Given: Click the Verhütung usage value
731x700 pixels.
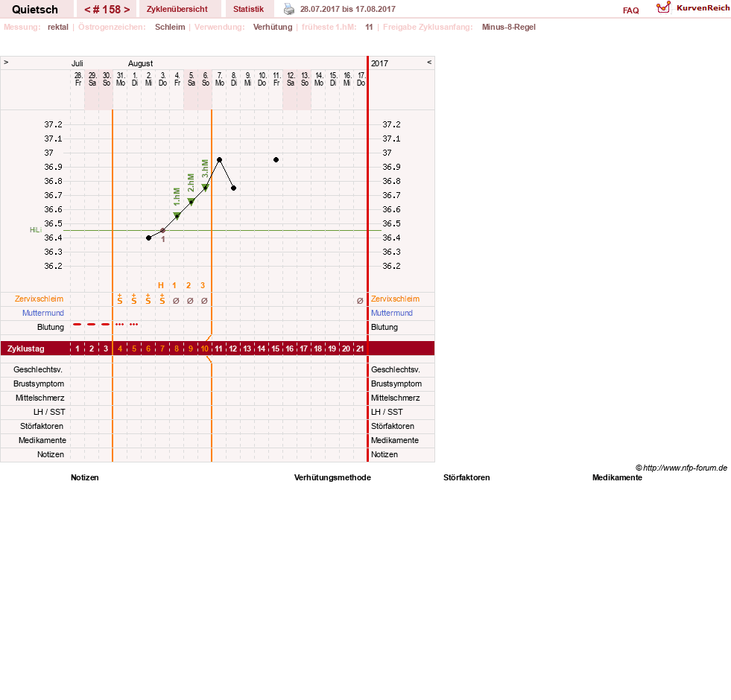Looking at the screenshot, I should click(273, 27).
